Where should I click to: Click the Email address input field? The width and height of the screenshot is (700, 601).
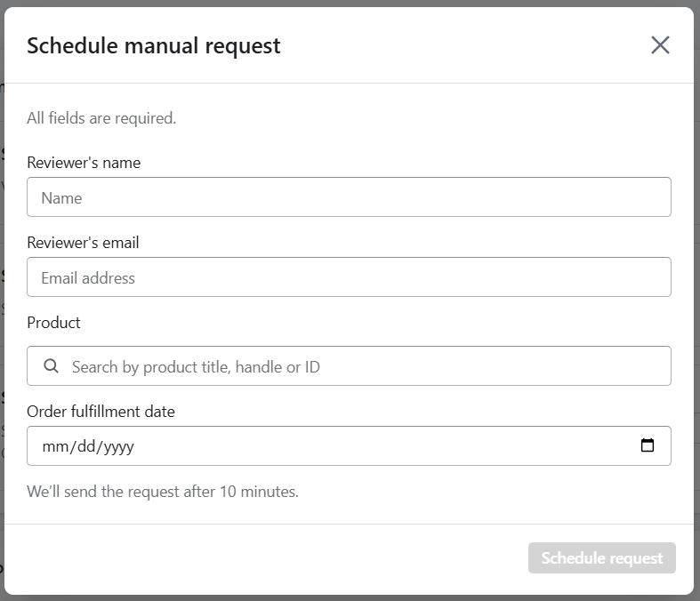coord(349,277)
